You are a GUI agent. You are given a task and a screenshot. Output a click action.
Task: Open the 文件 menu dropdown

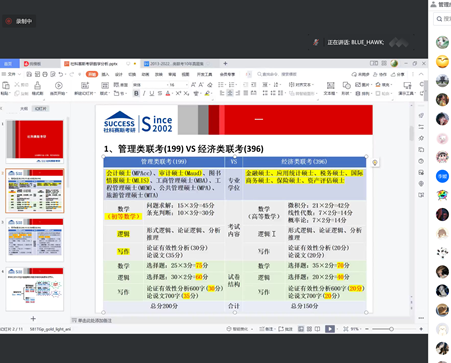coord(11,74)
